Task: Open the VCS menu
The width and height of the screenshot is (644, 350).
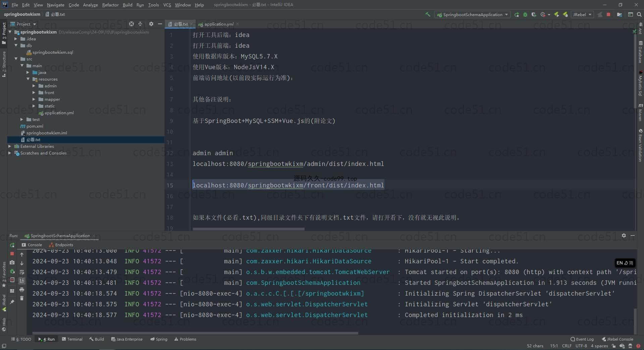Action: pos(167,5)
